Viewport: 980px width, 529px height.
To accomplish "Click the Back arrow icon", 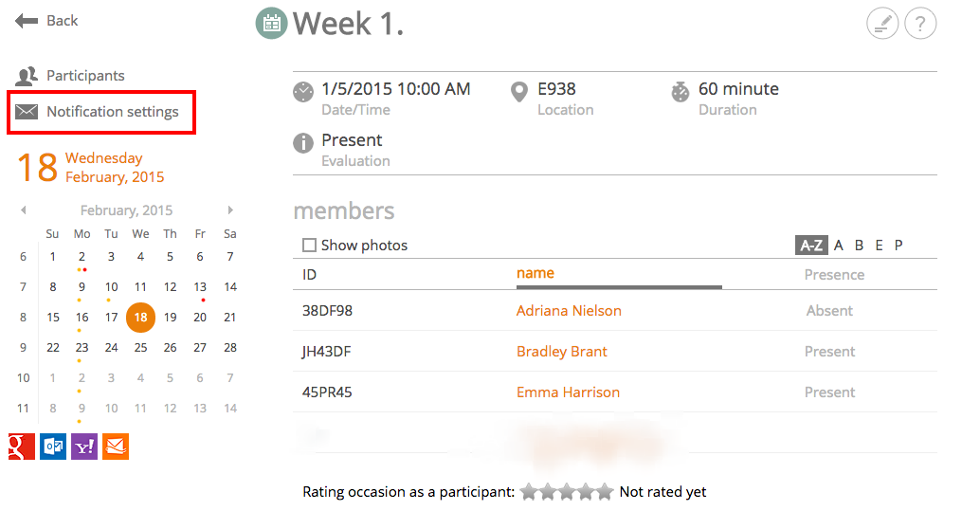I will tap(27, 21).
